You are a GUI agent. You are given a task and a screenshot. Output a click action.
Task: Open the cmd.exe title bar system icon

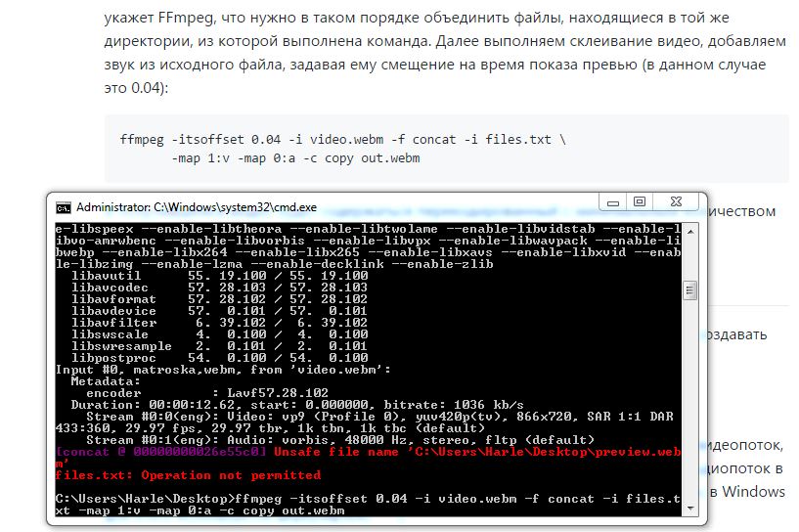(x=64, y=207)
